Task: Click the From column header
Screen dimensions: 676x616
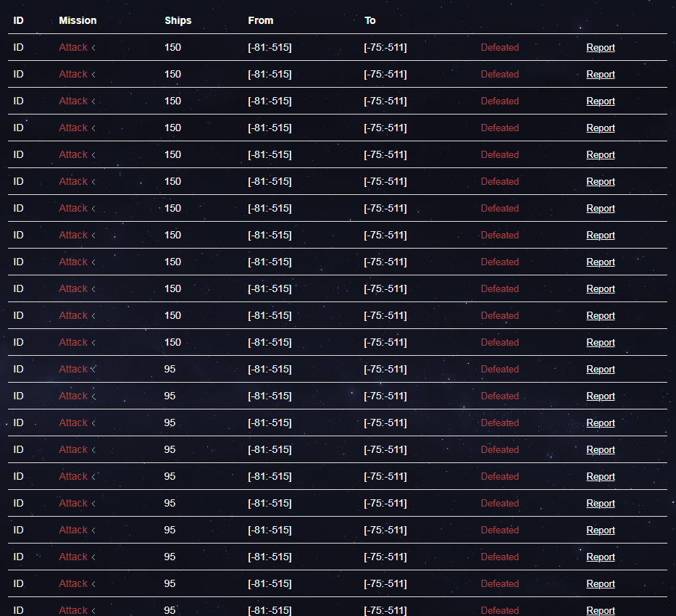Action: click(x=260, y=20)
